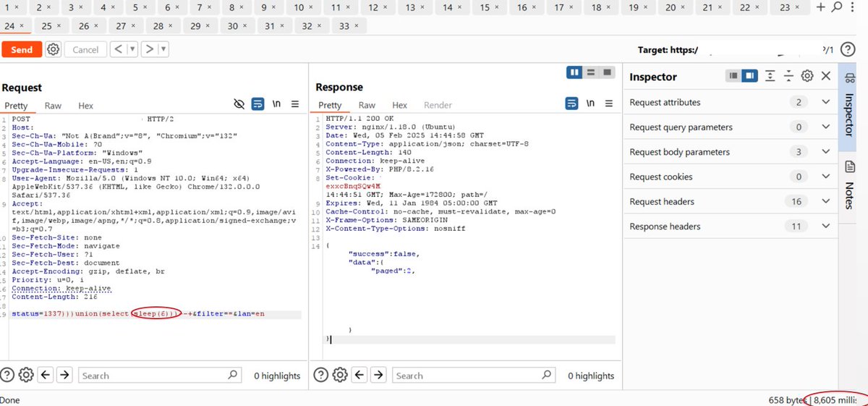The width and height of the screenshot is (868, 406).
Task: Focus the Response search field
Action: [474, 375]
